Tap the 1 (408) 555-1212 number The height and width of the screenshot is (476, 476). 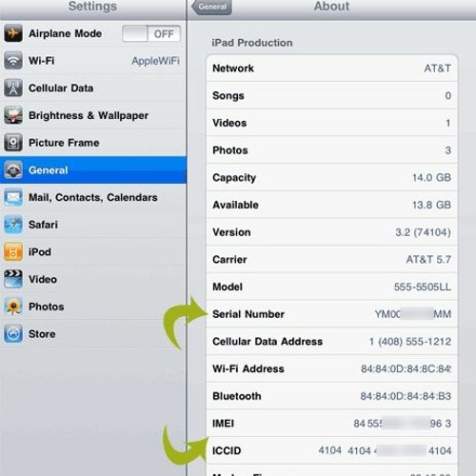click(x=410, y=342)
